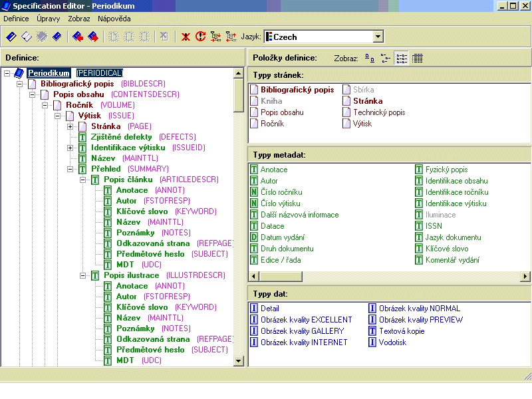This screenshot has width=532, height=399.
Task: Click the metadata list scroll right arrow
Action: pos(525,276)
